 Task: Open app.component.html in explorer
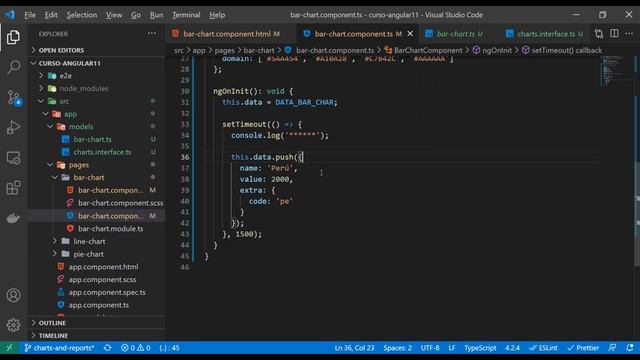click(x=96, y=267)
